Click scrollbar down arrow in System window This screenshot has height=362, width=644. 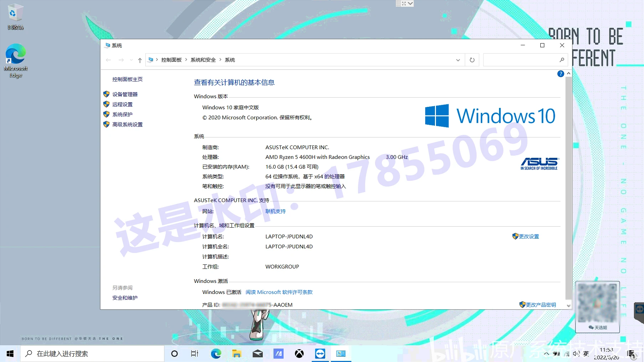point(568,306)
